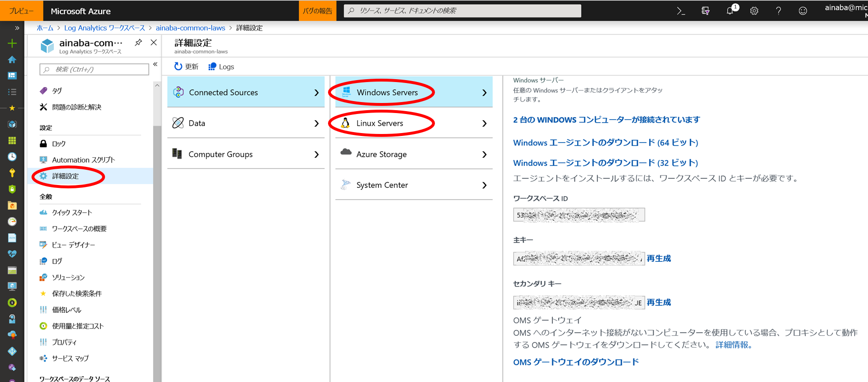Open All services list icon in the left rail
The image size is (868, 382).
pyautogui.click(x=12, y=92)
